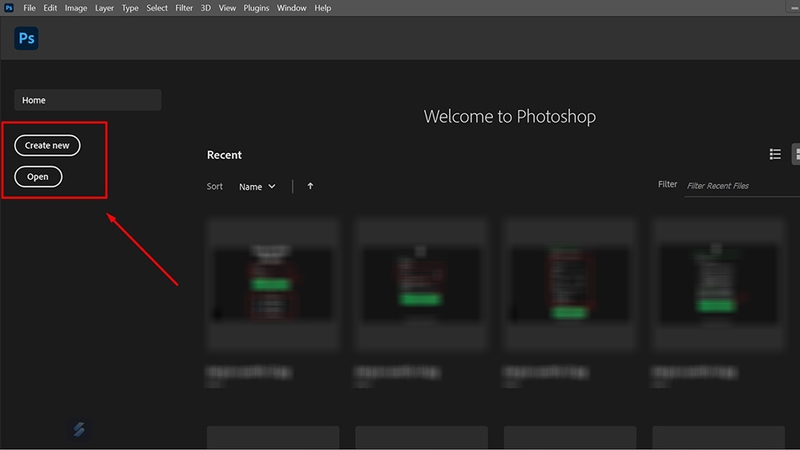The image size is (800, 450).
Task: Open the Select menu
Action: (157, 8)
